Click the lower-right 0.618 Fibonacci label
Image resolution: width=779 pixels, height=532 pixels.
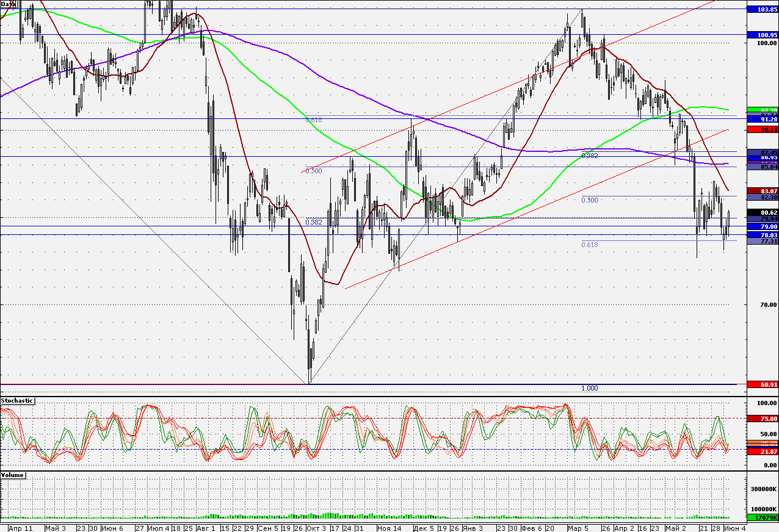coord(590,245)
